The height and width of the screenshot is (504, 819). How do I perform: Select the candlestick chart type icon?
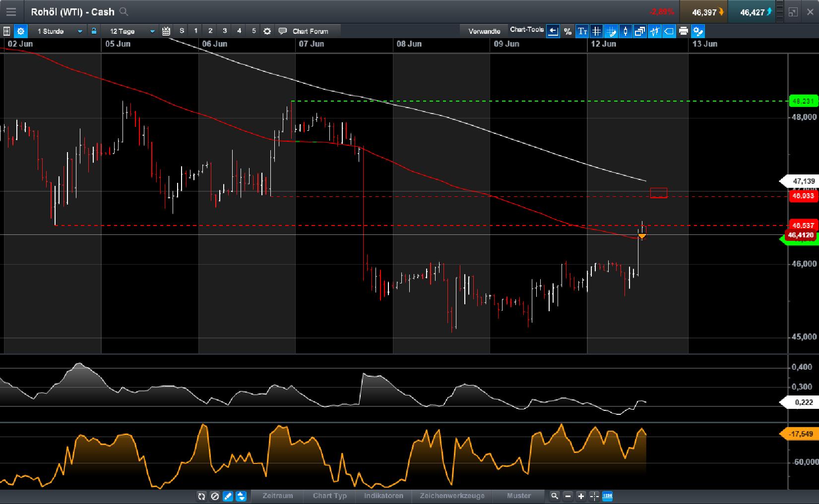[x=625, y=31]
